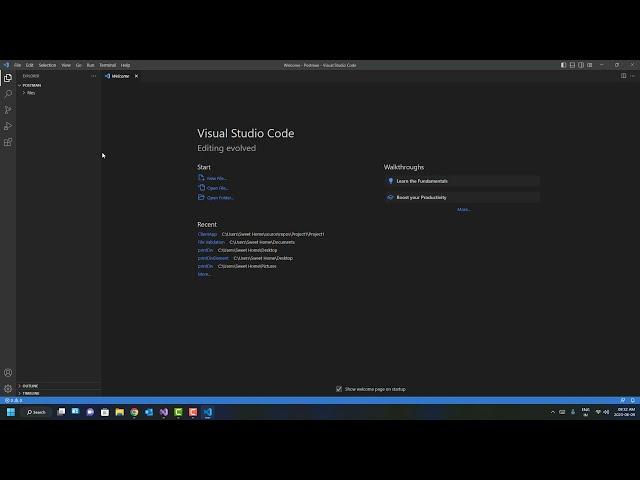Viewport: 640px width, 480px height.
Task: Open the Run and Debug view
Action: click(x=8, y=126)
